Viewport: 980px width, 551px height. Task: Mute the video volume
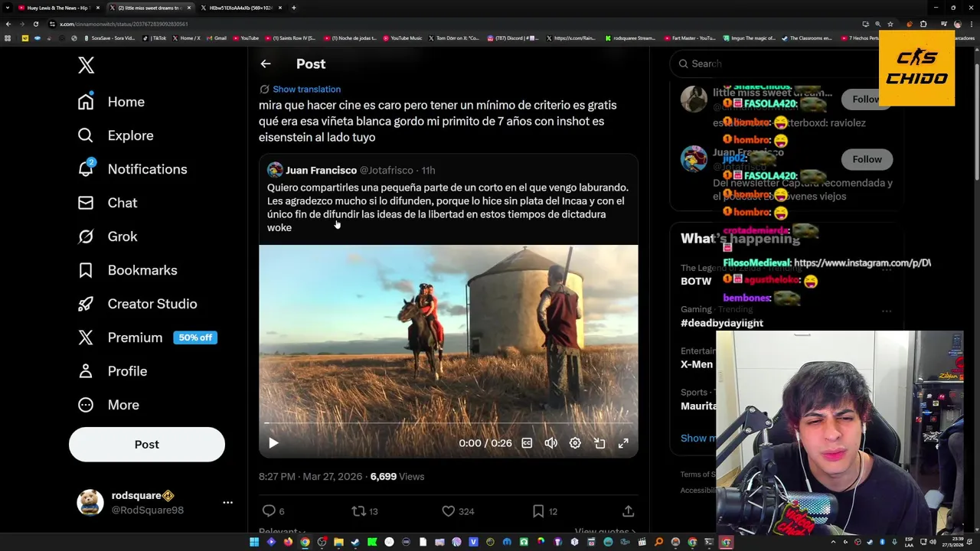(x=550, y=443)
